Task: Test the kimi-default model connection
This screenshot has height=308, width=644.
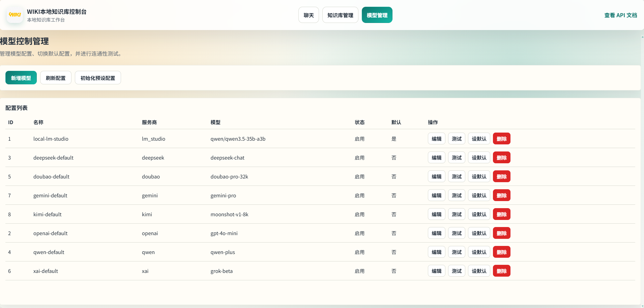Action: [x=457, y=214]
